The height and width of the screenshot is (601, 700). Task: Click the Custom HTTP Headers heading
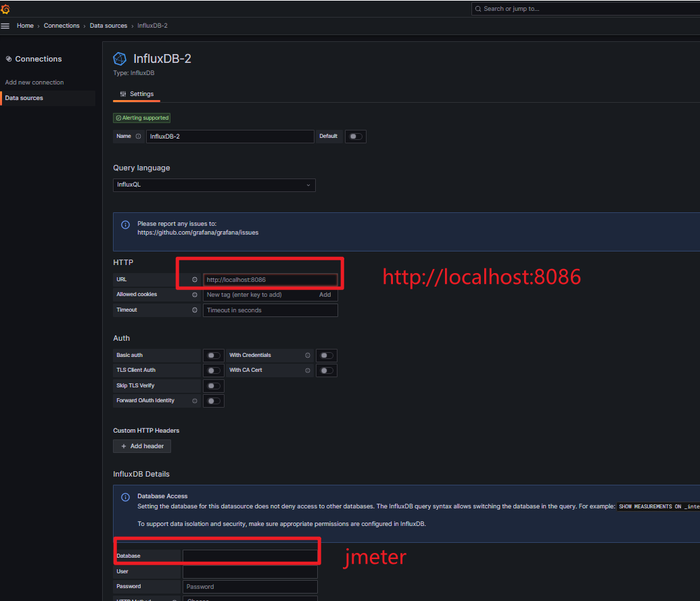tap(146, 431)
